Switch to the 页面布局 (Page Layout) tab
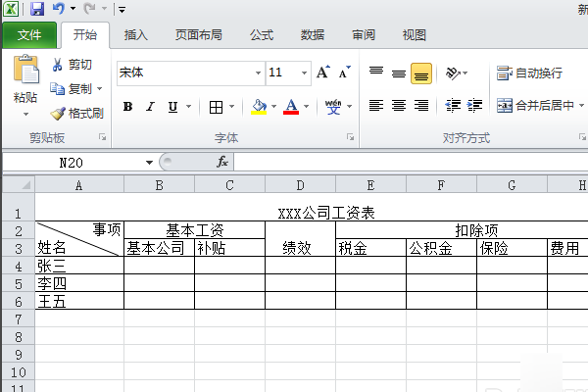 pyautogui.click(x=198, y=35)
